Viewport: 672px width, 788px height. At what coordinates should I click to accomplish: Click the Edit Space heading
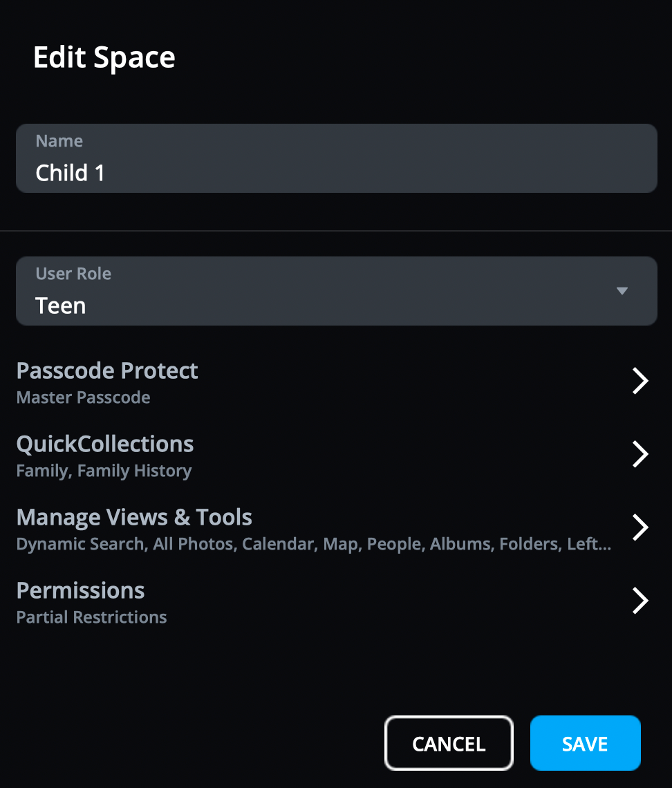(104, 57)
